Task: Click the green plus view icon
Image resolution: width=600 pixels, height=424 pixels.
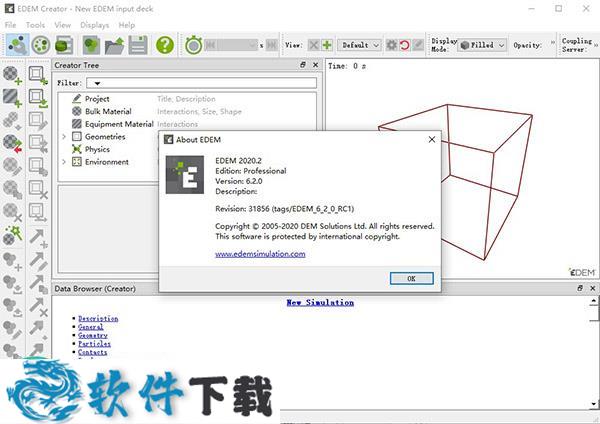Action: [327, 45]
